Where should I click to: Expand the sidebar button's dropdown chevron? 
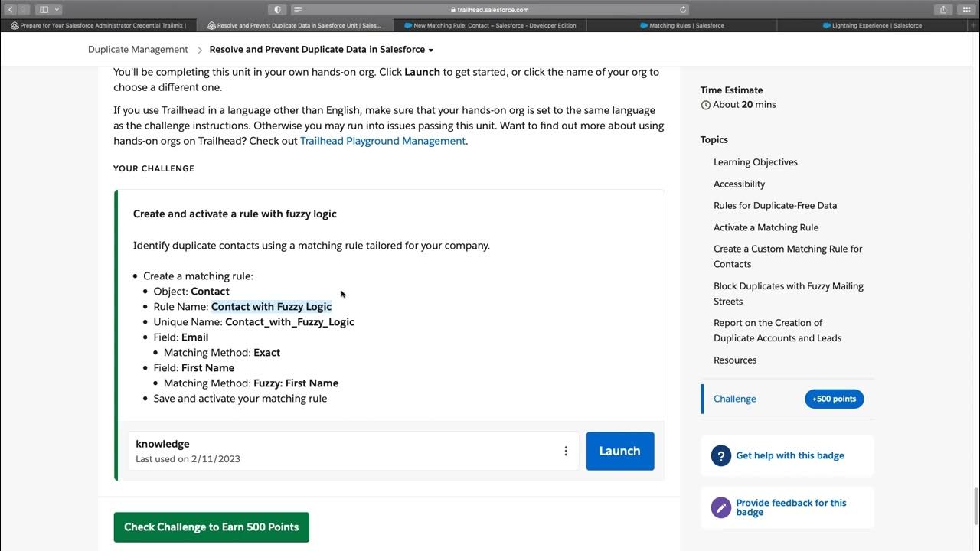[x=57, y=9]
